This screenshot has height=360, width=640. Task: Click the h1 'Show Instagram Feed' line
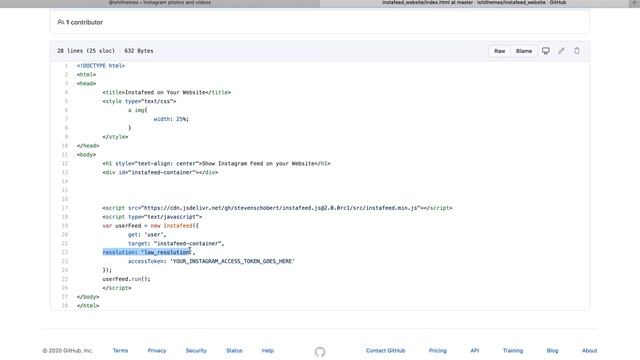216,164
